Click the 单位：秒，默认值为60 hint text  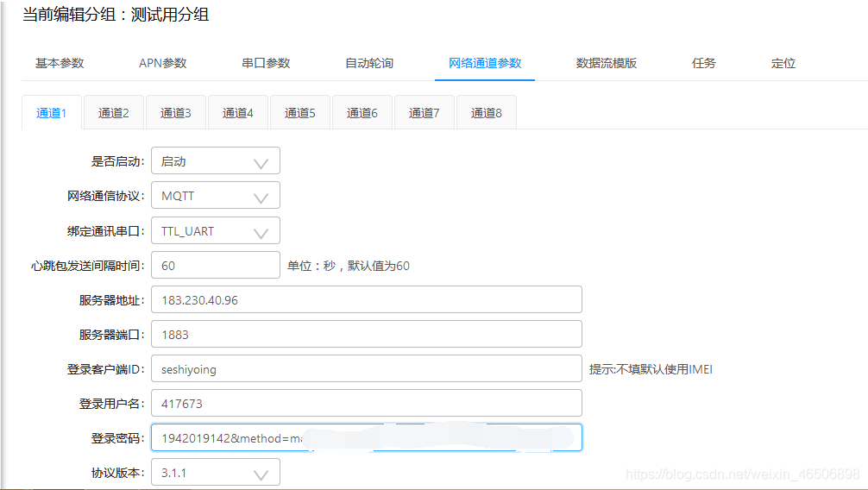point(349,266)
